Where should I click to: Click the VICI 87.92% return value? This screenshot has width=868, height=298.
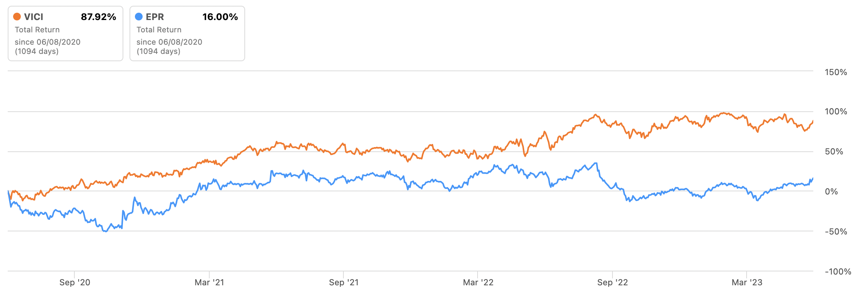[x=98, y=17]
